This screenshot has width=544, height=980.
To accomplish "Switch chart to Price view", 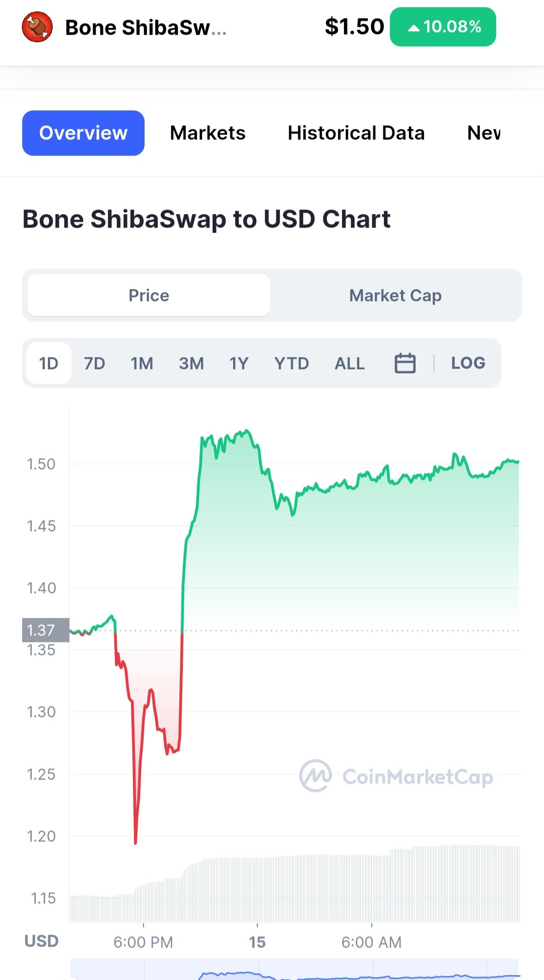I will pyautogui.click(x=149, y=295).
